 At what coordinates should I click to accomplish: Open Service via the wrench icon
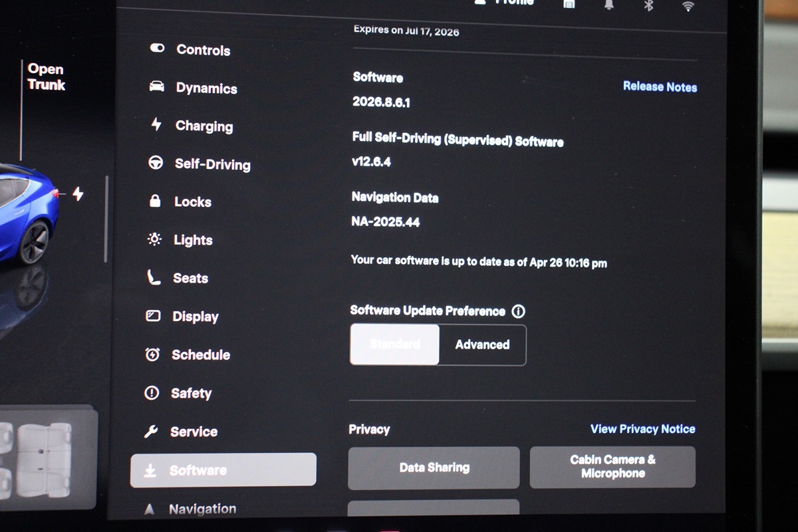click(x=151, y=432)
